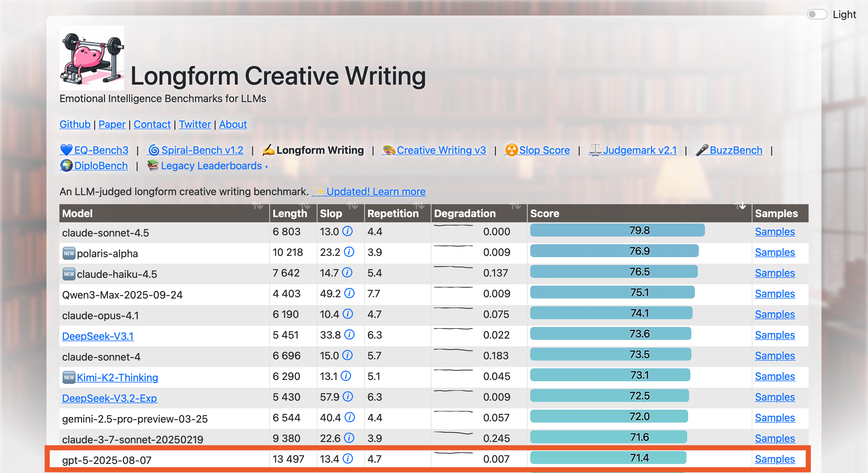This screenshot has width=868, height=473.
Task: Sort table by Score column arrow
Action: tap(741, 206)
